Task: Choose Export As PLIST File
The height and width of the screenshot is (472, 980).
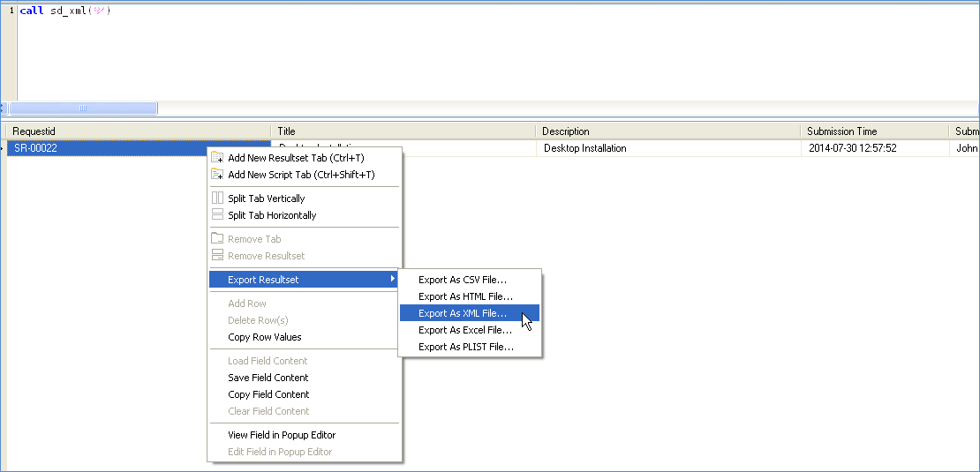Action: [466, 347]
